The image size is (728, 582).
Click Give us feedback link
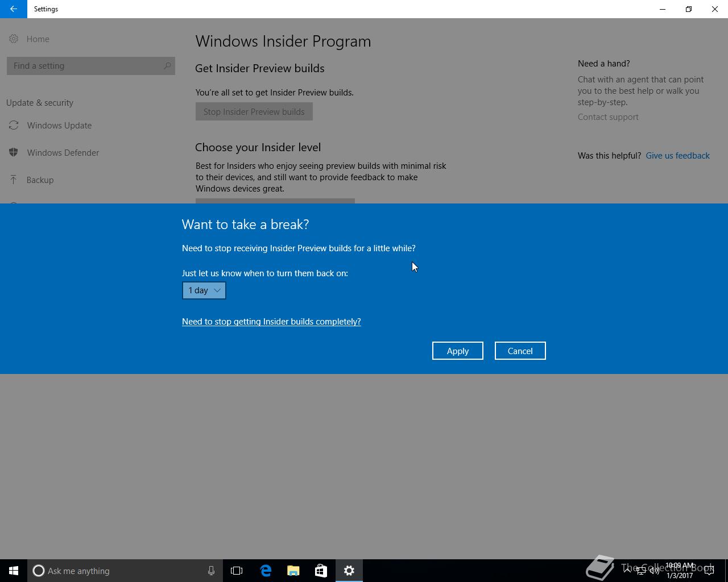click(x=677, y=156)
